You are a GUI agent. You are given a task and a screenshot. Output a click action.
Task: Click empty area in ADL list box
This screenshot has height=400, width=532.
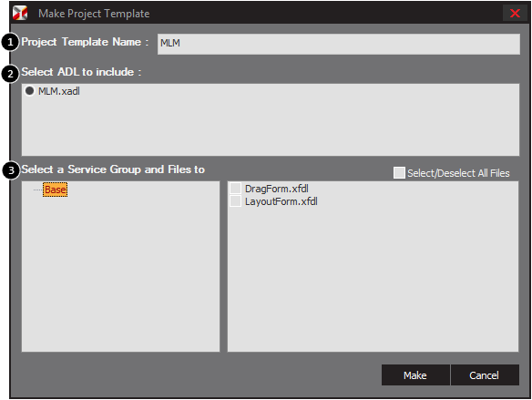tap(271, 128)
